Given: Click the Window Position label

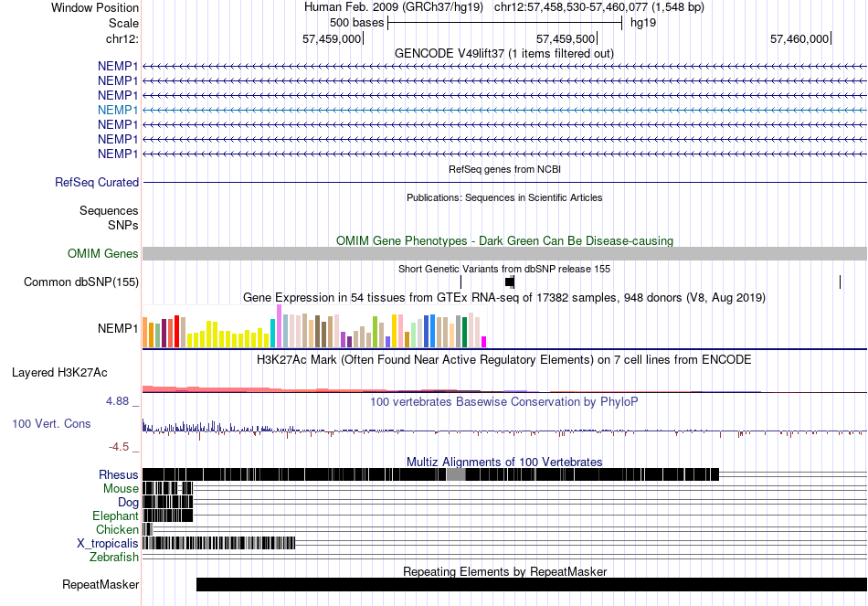Looking at the screenshot, I should click(95, 7).
